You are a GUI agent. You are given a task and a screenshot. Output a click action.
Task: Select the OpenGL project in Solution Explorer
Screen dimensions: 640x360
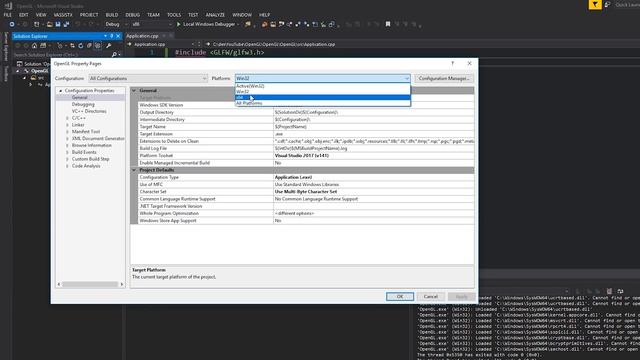tap(40, 71)
